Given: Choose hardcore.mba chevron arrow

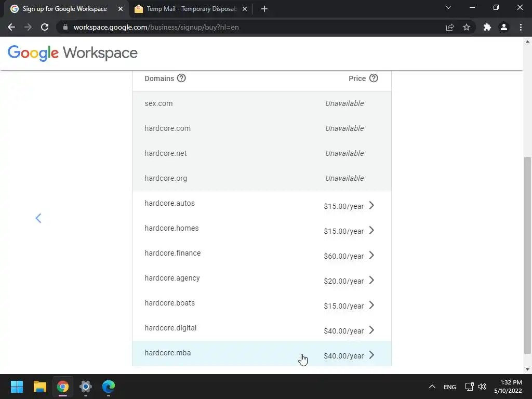Looking at the screenshot, I should coord(371,355).
